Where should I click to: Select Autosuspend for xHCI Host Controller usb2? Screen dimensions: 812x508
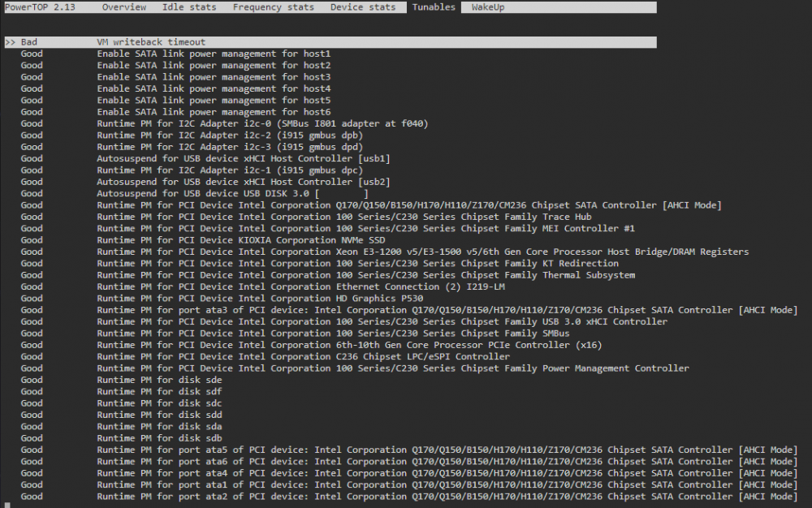click(244, 182)
